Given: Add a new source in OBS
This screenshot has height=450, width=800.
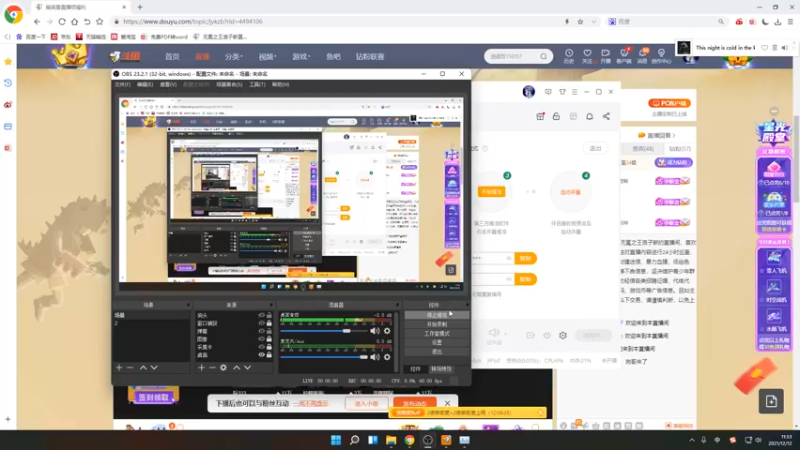Looking at the screenshot, I should [x=202, y=367].
